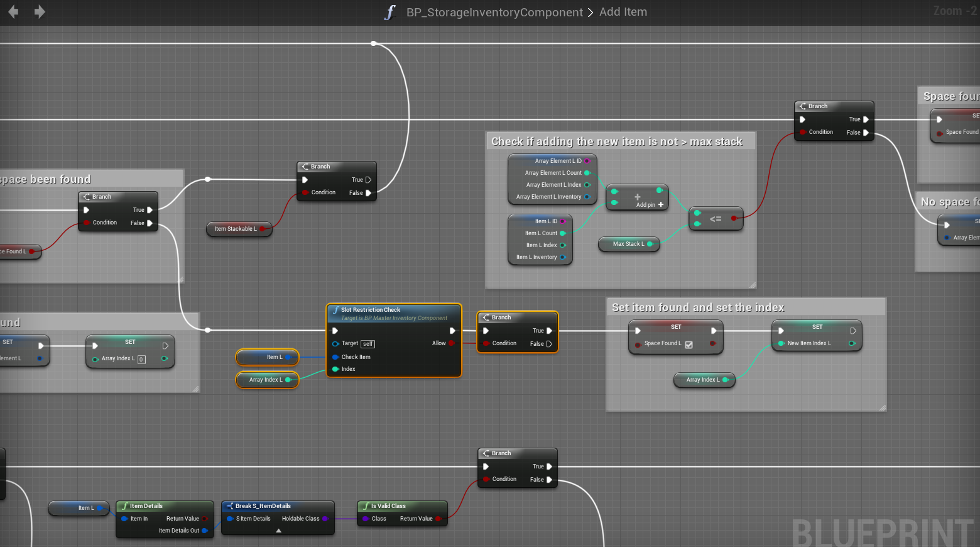Select the Add Item breadcrumb
The width and height of the screenshot is (980, 547).
coord(623,12)
